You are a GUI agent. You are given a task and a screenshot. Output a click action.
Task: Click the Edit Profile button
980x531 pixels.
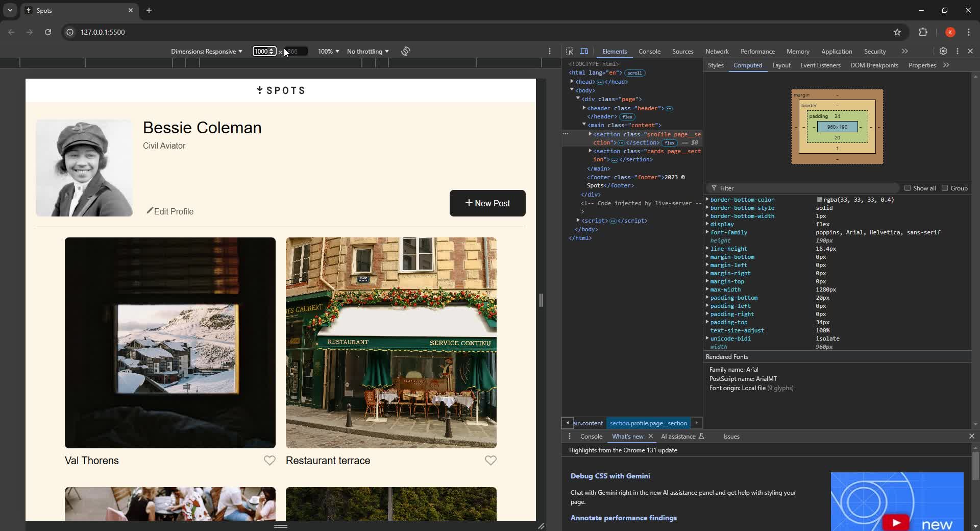[x=170, y=211]
